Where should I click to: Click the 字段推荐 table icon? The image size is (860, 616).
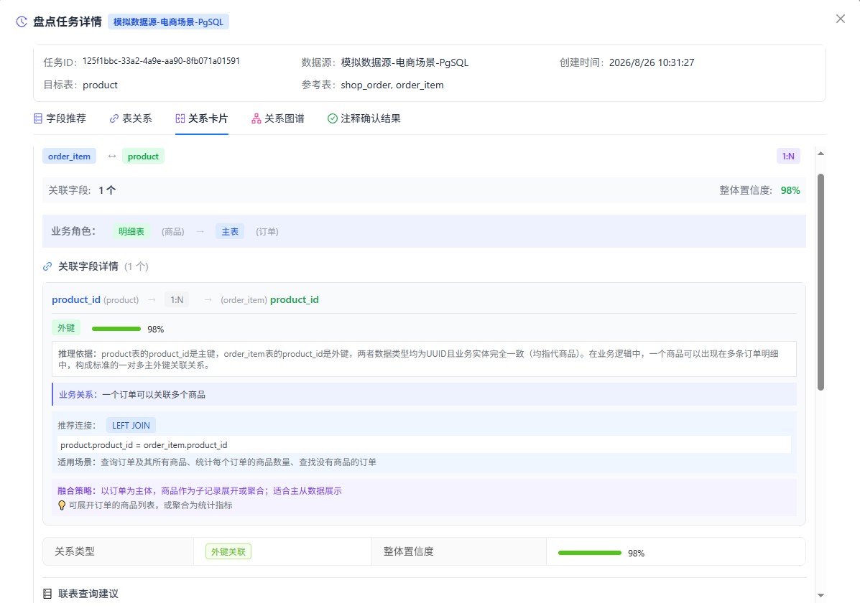tap(38, 118)
